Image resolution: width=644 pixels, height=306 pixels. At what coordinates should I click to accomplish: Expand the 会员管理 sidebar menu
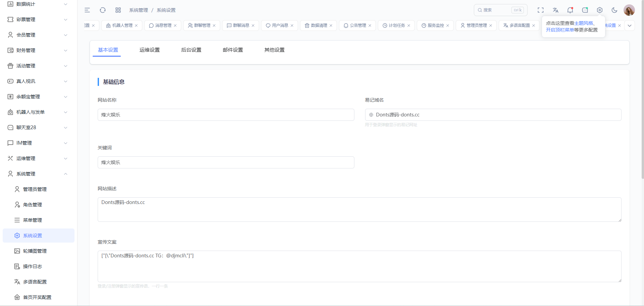click(38, 35)
